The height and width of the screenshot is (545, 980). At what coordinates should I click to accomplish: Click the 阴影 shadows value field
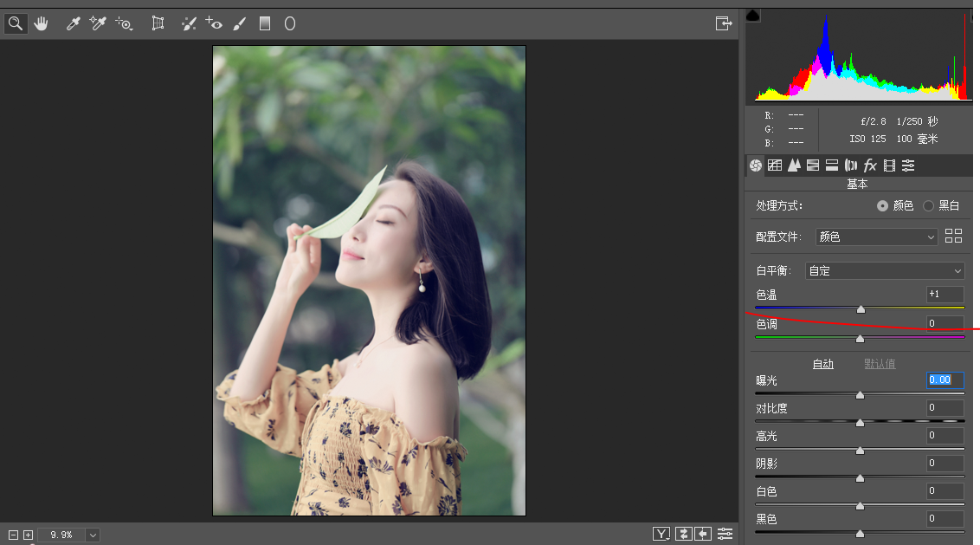(x=945, y=463)
